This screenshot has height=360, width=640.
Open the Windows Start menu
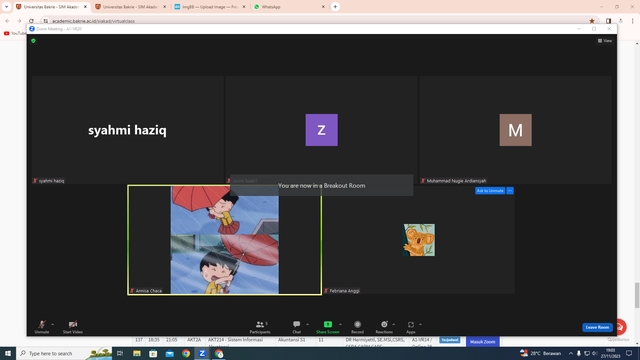tap(8, 353)
